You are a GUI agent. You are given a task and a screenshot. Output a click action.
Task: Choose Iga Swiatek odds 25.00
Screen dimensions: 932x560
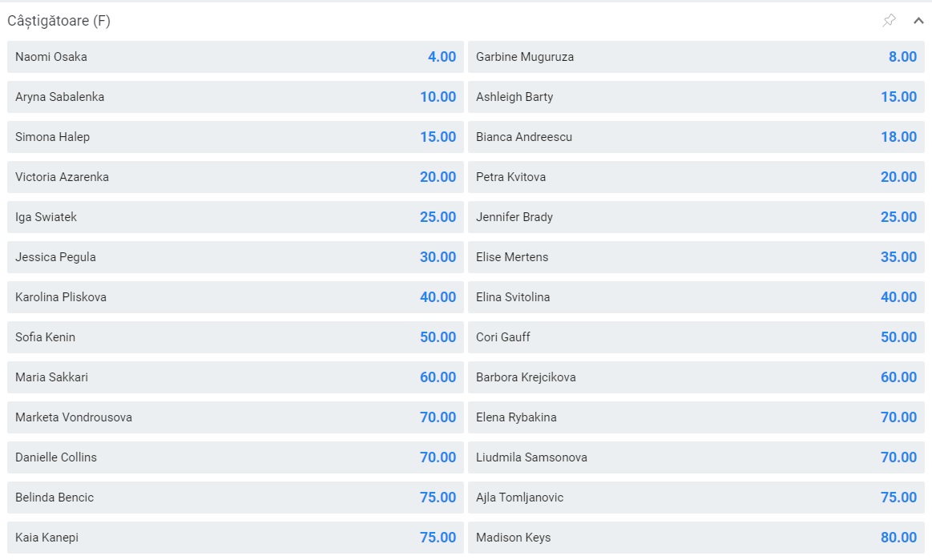click(x=235, y=217)
